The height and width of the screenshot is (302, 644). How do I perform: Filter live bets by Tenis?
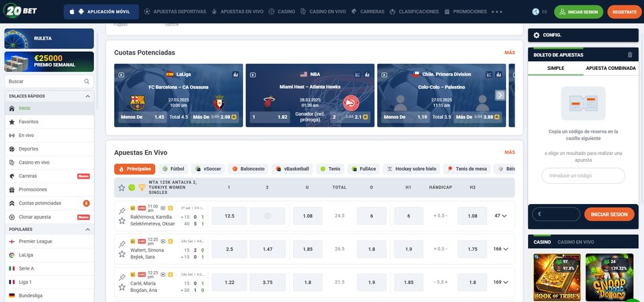[330, 169]
